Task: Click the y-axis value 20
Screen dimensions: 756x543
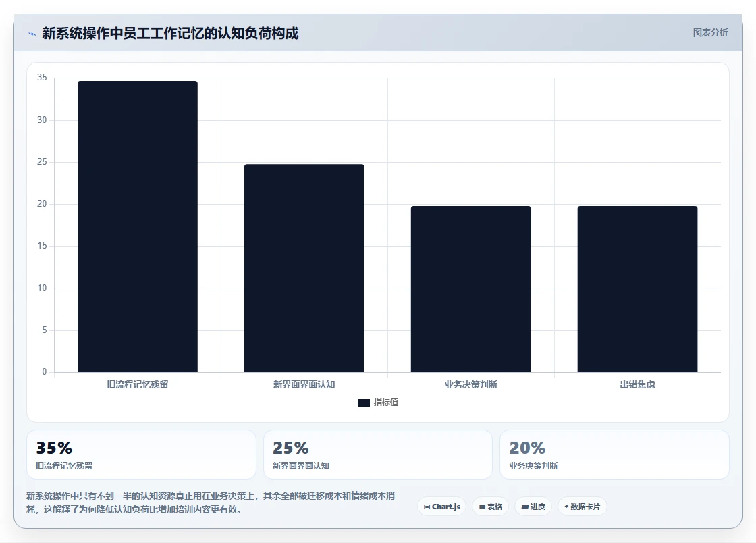Action: click(x=42, y=204)
